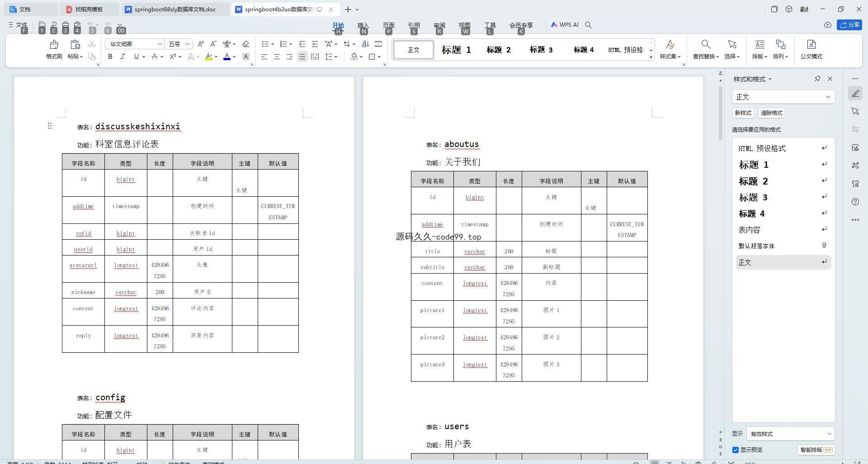Open the Show (显示) filter dropdown 有效样式

click(790, 434)
